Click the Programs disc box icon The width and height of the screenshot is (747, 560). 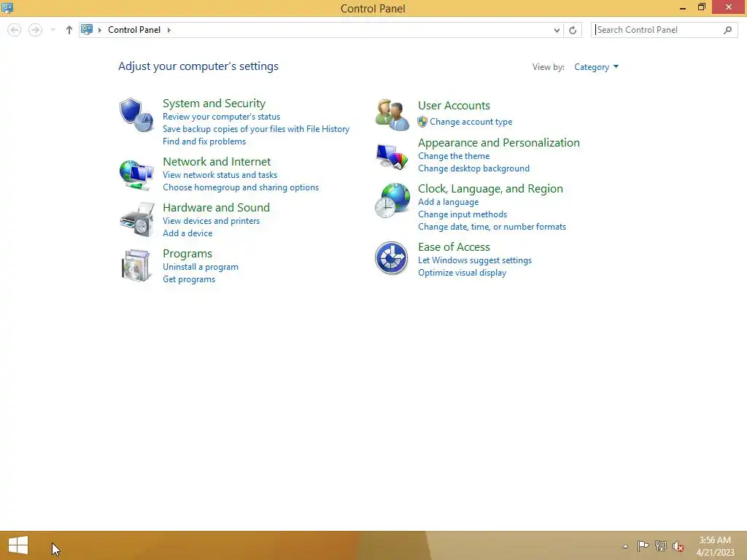pyautogui.click(x=136, y=265)
